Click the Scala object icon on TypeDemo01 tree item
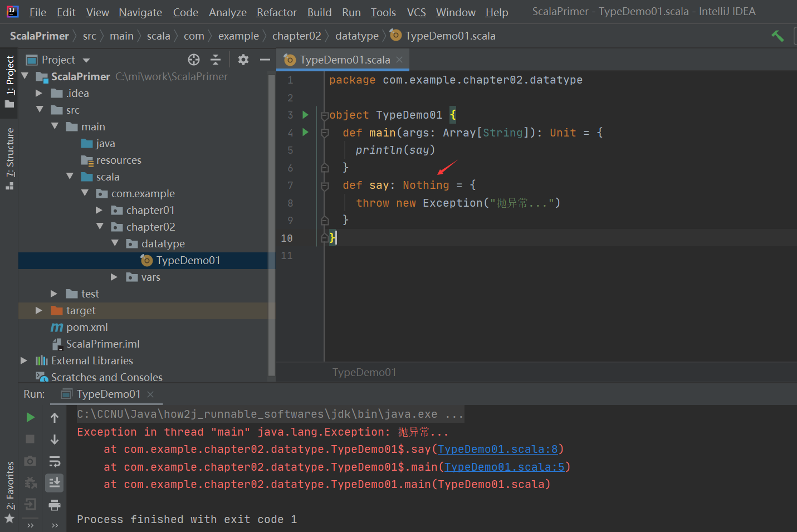 (146, 260)
